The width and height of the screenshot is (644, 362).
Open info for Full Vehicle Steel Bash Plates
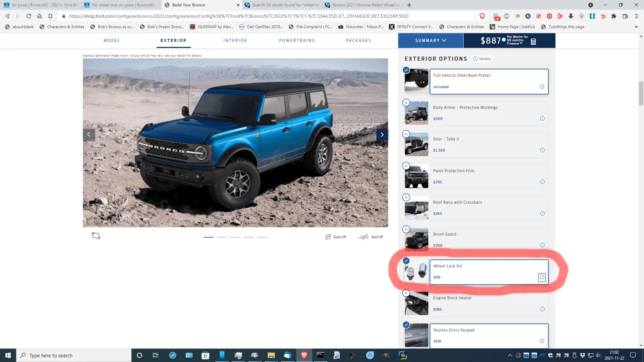[542, 87]
